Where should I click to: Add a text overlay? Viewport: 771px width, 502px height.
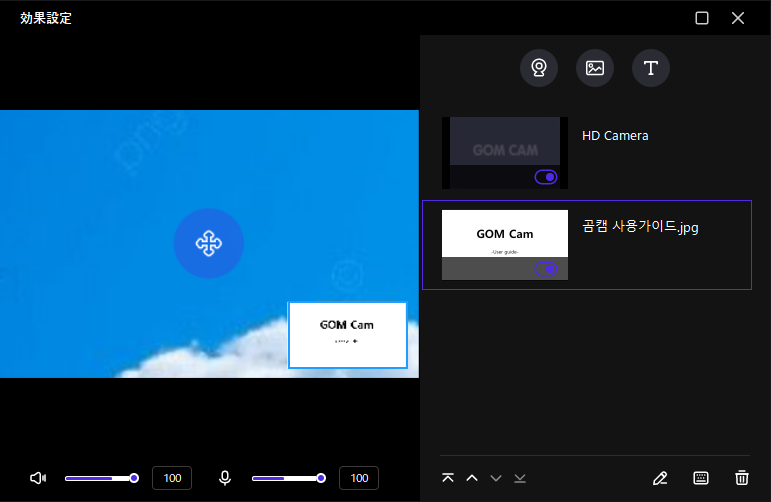point(651,68)
